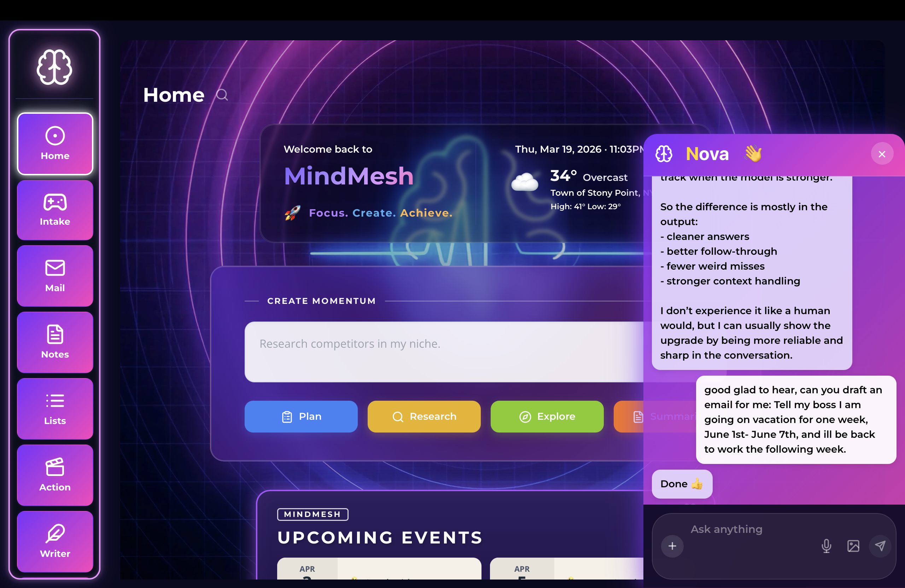This screenshot has height=588, width=905.
Task: Click the search magnifier beside Home title
Action: (x=222, y=95)
